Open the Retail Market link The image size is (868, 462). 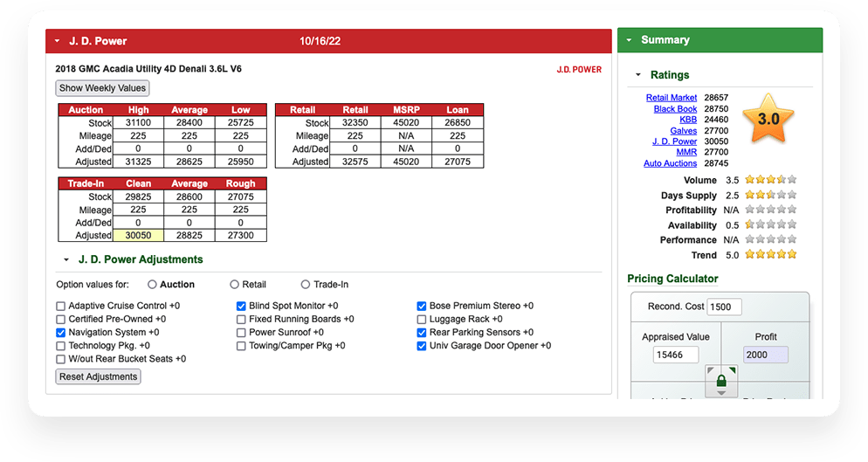coord(671,98)
